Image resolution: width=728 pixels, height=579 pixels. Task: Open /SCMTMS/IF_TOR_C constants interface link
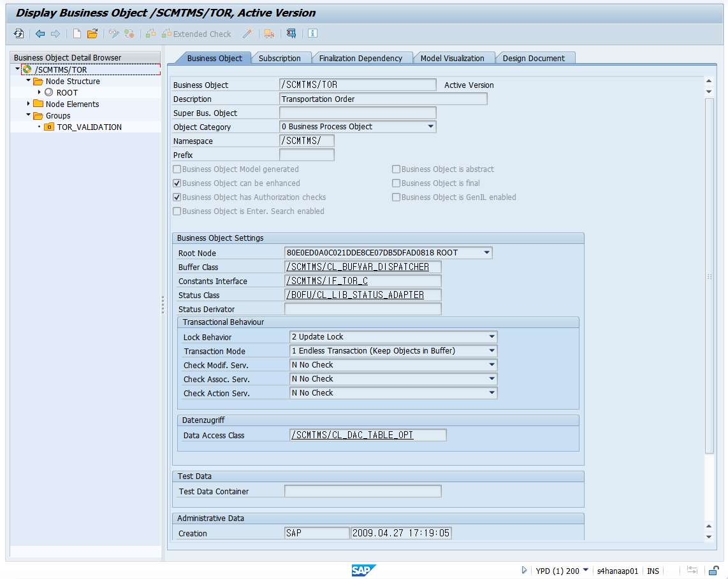pos(327,281)
